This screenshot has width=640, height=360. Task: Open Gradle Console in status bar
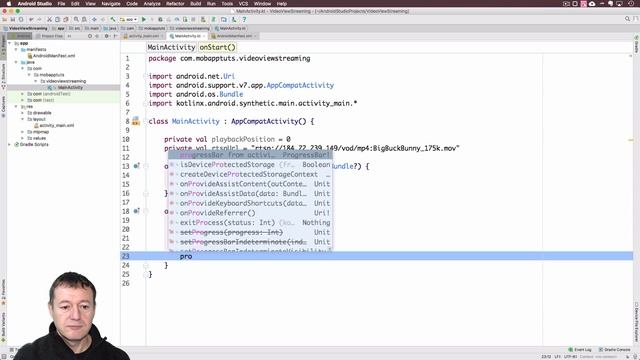coord(614,350)
